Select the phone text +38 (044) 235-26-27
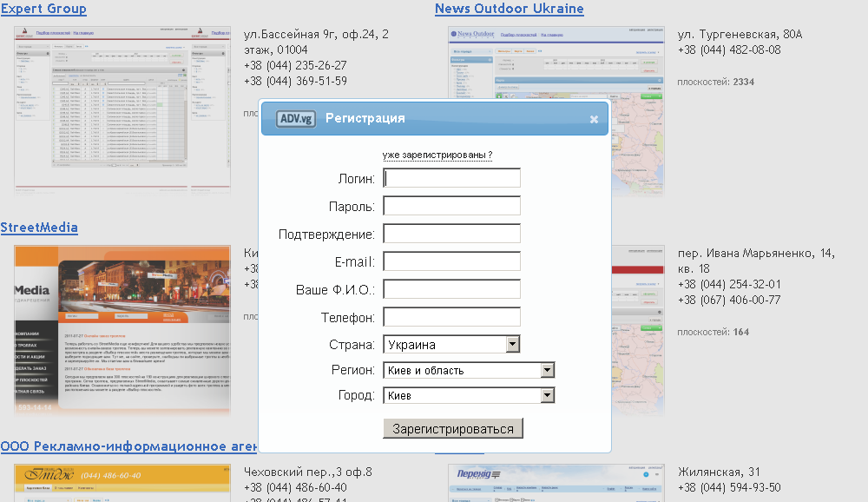 (x=296, y=65)
